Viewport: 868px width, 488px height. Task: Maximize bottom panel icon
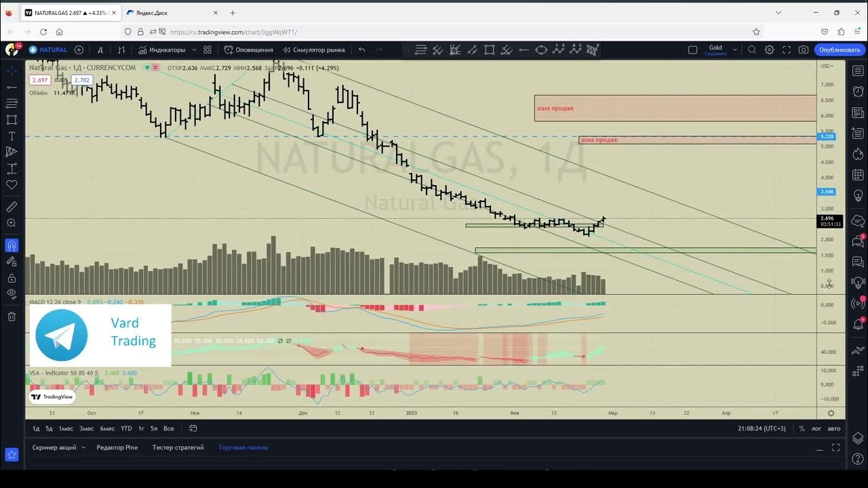coord(835,447)
